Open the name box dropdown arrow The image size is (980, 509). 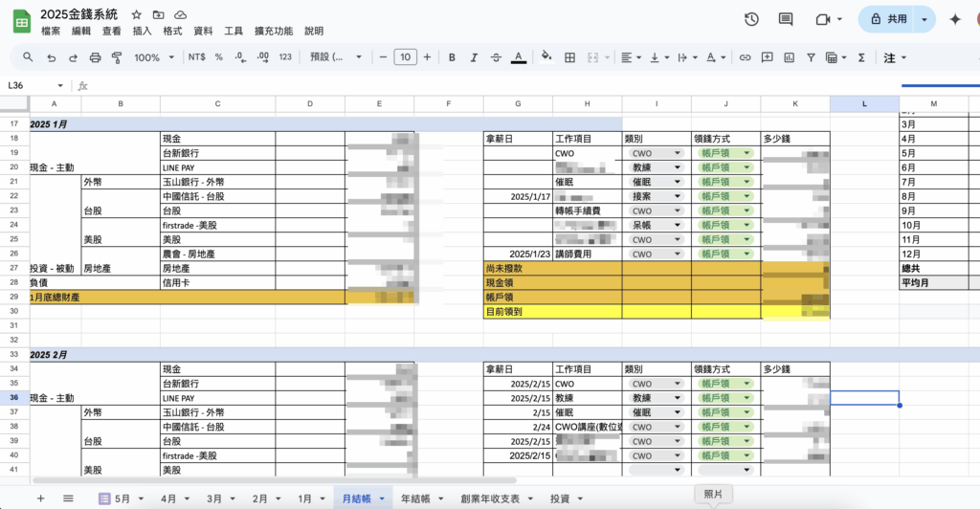coord(60,85)
